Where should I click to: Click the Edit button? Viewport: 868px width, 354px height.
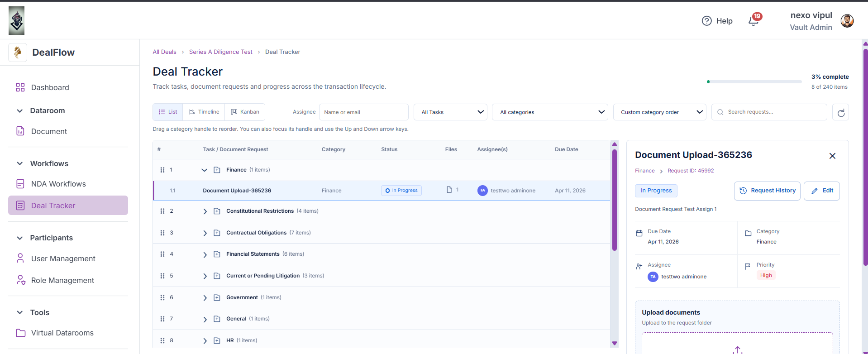[822, 191]
